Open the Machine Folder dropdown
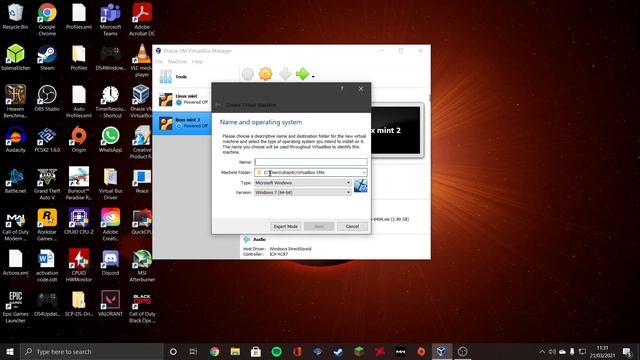The image size is (640, 360). click(x=364, y=173)
